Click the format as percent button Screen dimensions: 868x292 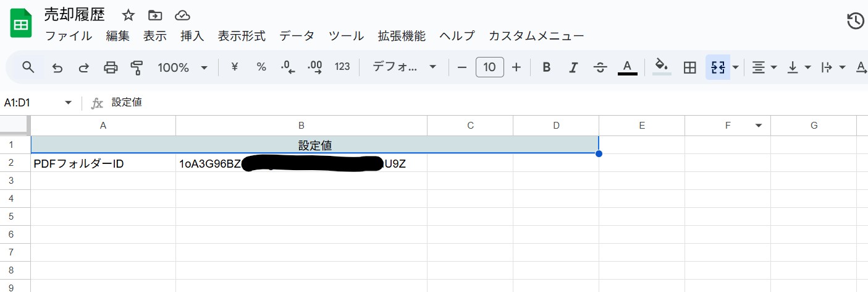(x=261, y=67)
